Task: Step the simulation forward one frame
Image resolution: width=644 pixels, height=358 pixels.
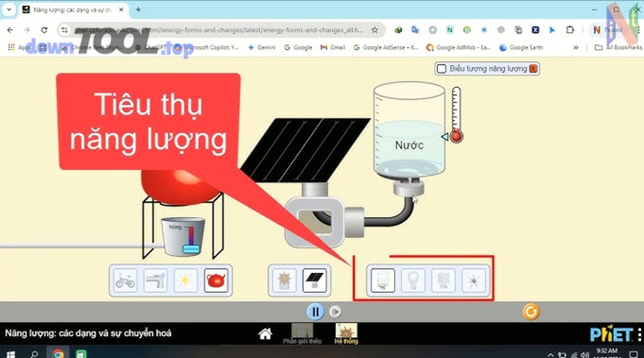Action: click(335, 312)
